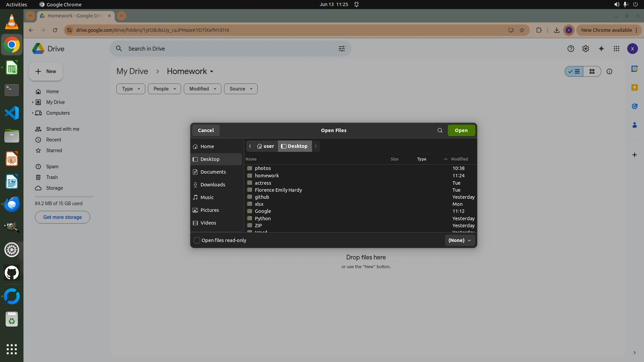644x362 pixels.
Task: Open Drive advanced search filter options
Action: (341, 49)
